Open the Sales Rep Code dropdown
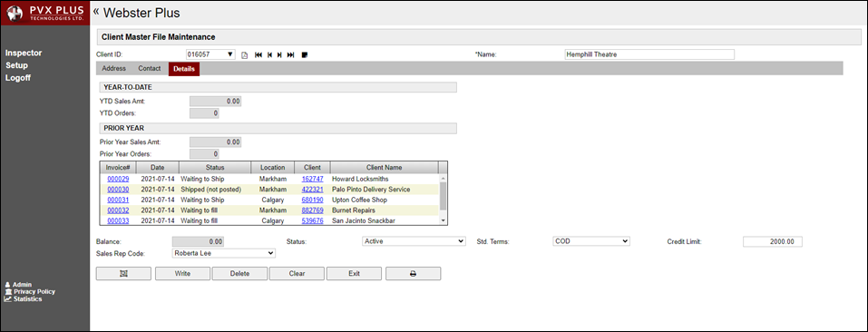Image resolution: width=868 pixels, height=332 pixels. (x=224, y=253)
